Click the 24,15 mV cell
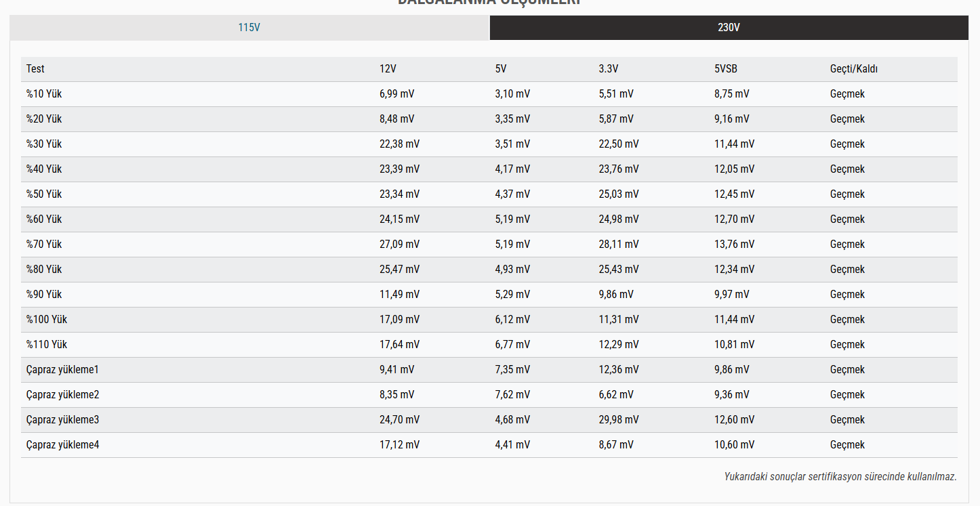This screenshot has height=506, width=980. coord(400,219)
